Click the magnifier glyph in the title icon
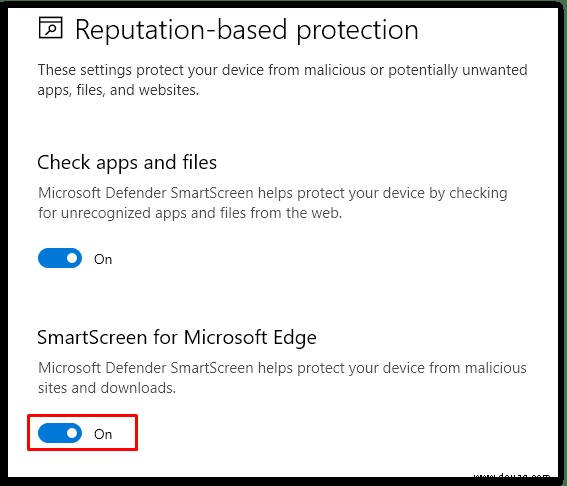Screen dimensions: 567x486 [x=51, y=29]
